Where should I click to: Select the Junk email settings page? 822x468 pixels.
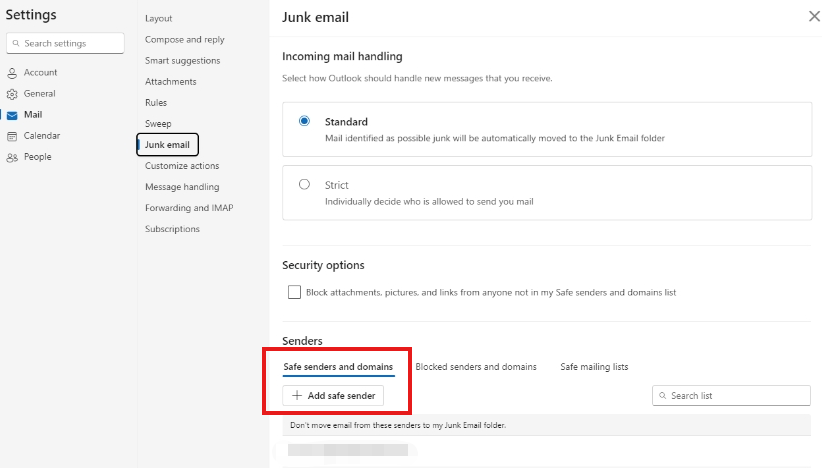click(167, 144)
